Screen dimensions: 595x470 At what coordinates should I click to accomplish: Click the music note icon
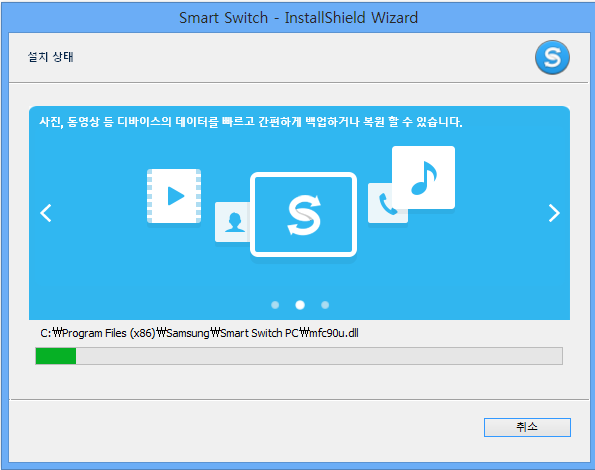coord(423,178)
